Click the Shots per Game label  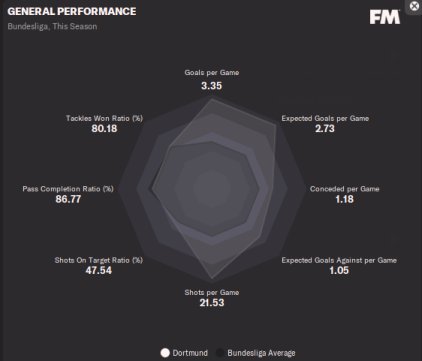(x=212, y=292)
